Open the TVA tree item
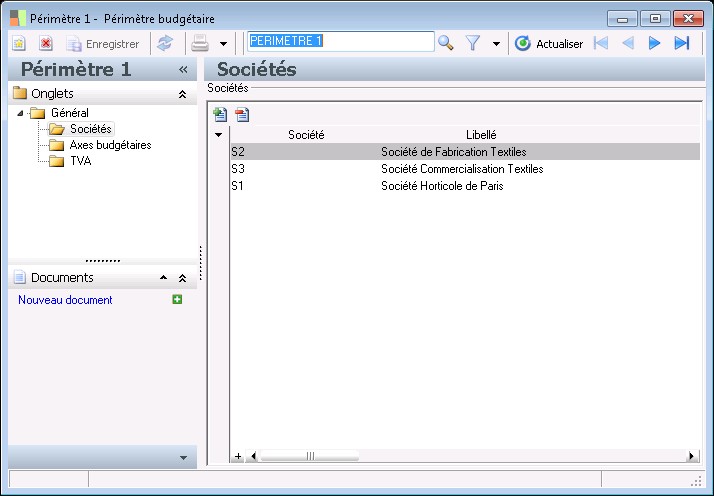This screenshot has width=714, height=496. pyautogui.click(x=70, y=161)
